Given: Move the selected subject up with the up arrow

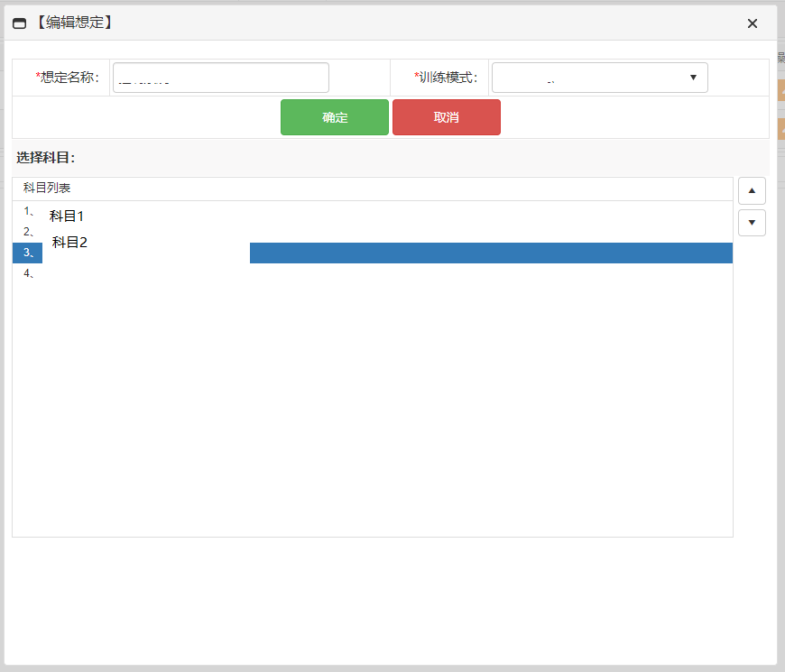Looking at the screenshot, I should 752,190.
